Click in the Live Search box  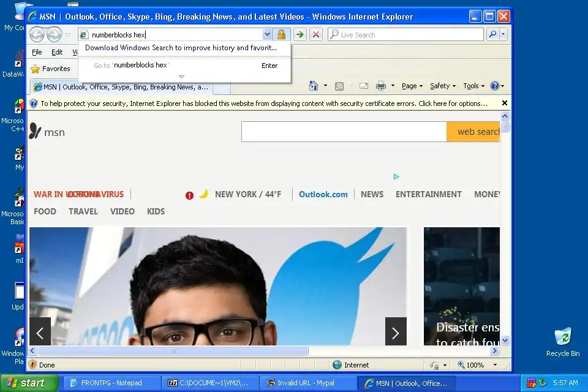point(405,34)
